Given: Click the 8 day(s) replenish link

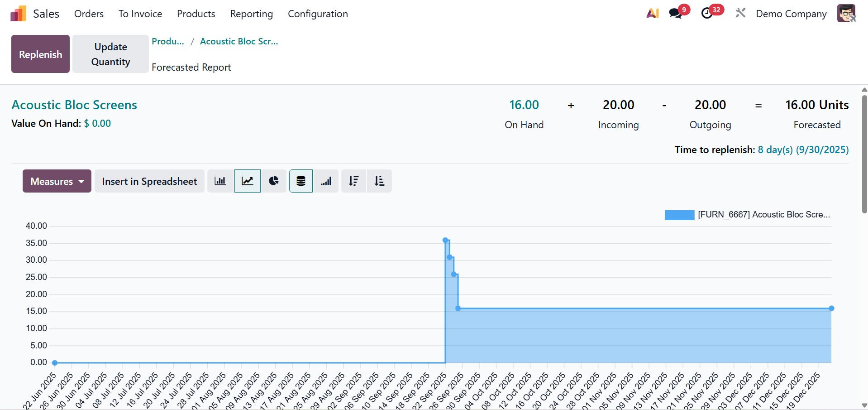Looking at the screenshot, I should pos(803,150).
